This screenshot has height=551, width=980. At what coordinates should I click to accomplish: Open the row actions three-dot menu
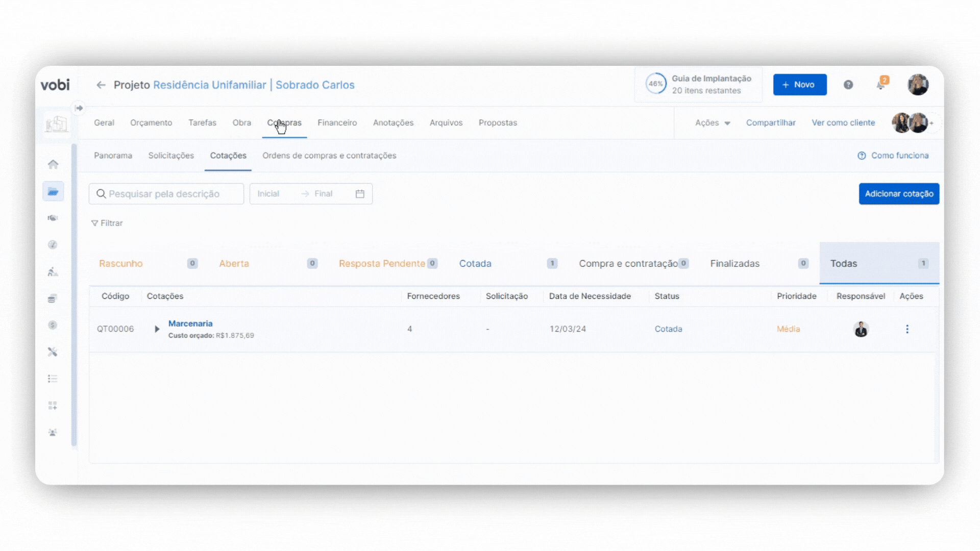[x=907, y=329]
